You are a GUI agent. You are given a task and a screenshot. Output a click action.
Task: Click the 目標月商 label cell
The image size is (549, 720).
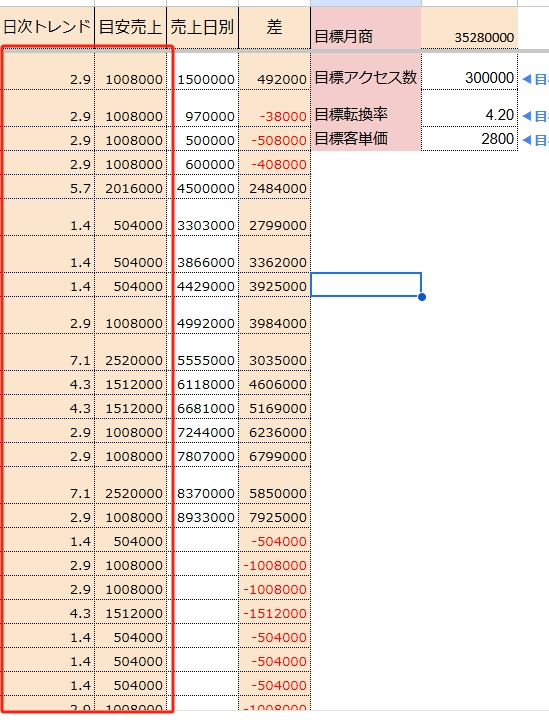tap(366, 28)
